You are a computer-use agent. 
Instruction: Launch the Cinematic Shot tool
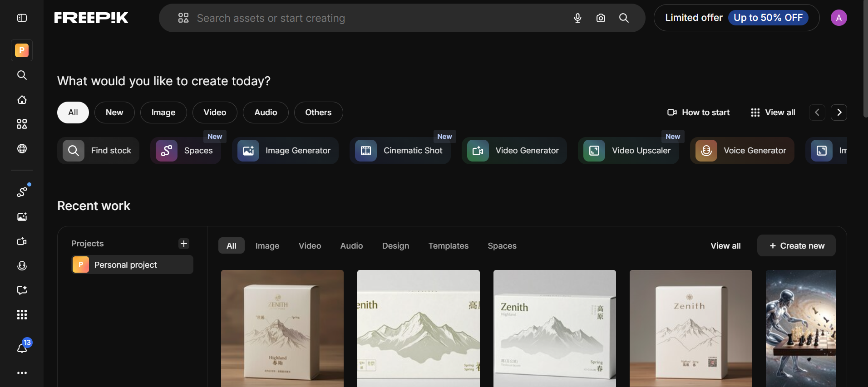[400, 151]
